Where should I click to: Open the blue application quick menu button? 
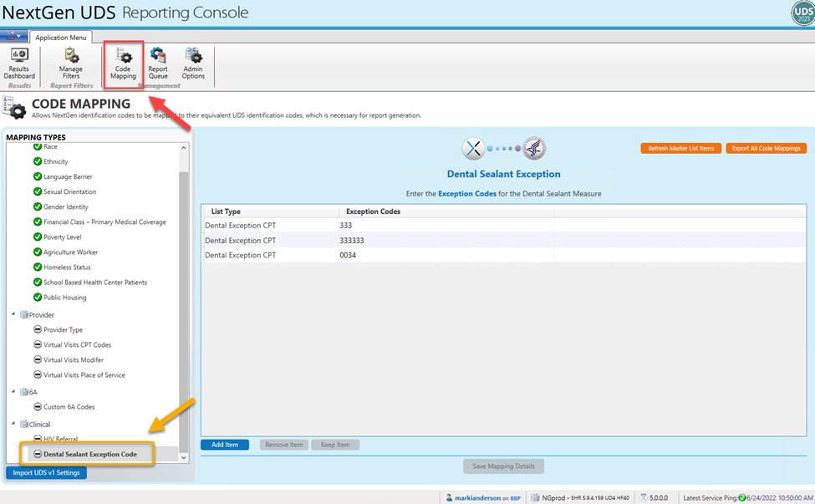point(13,37)
